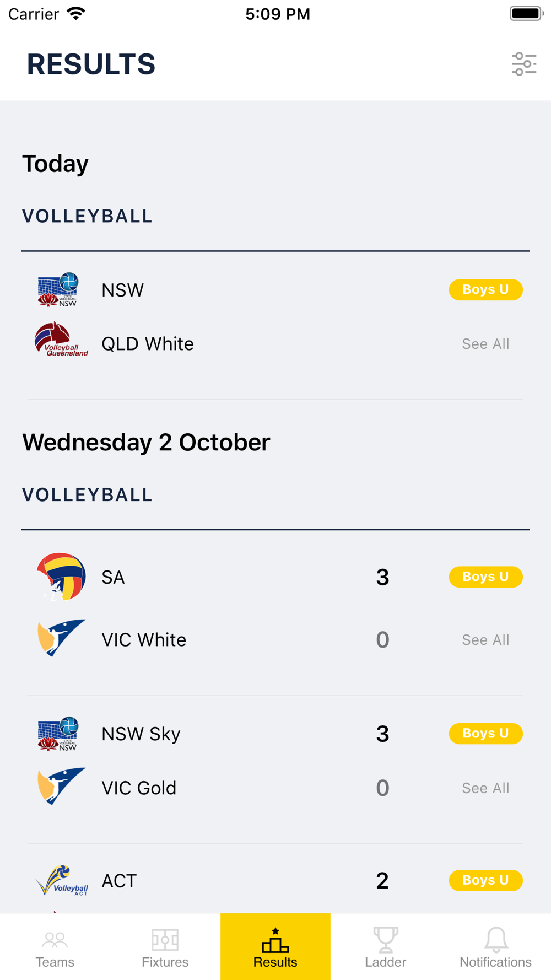Tap the NSW team logo under Today
The height and width of the screenshot is (980, 551).
click(x=58, y=289)
